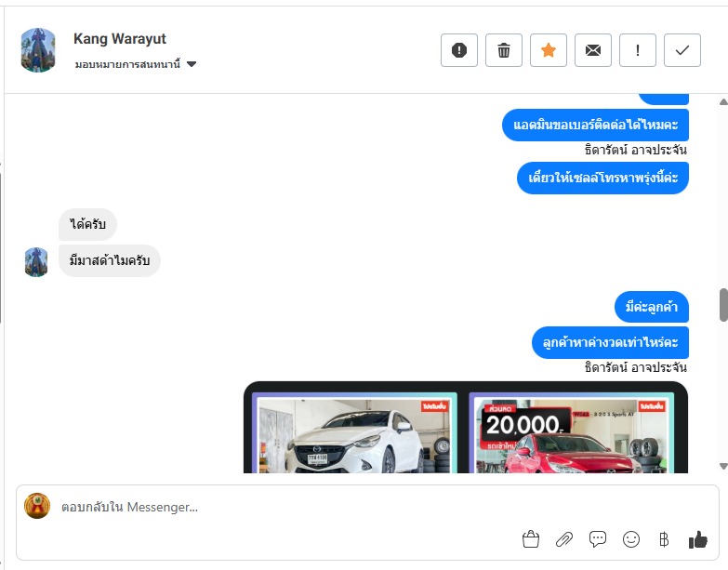Click sender name under 'แอดมินขอเบอร์ติดต่อได้ไหมคะ'
Viewport: 728px width, 570px height.
[x=636, y=150]
